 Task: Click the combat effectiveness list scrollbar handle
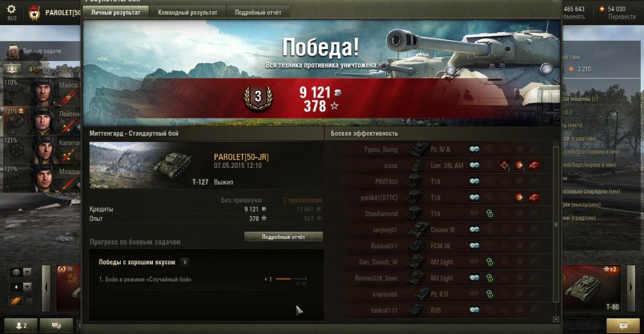tap(556, 225)
